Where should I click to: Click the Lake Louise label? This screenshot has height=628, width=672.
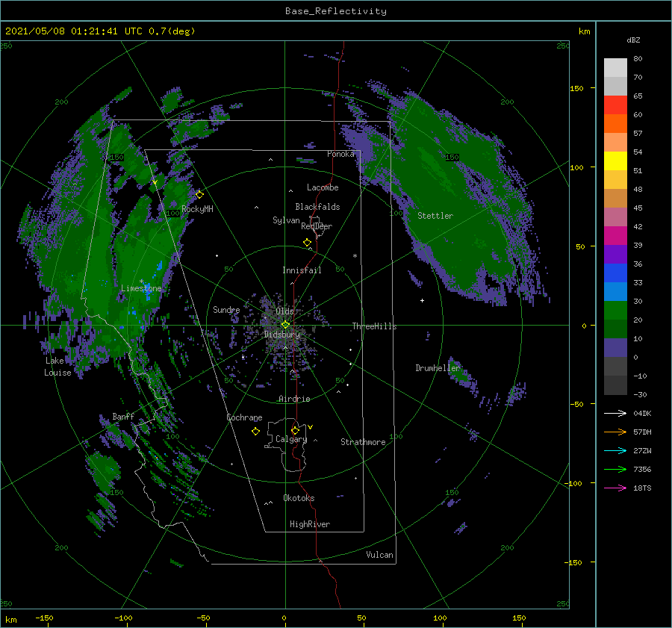point(57,367)
